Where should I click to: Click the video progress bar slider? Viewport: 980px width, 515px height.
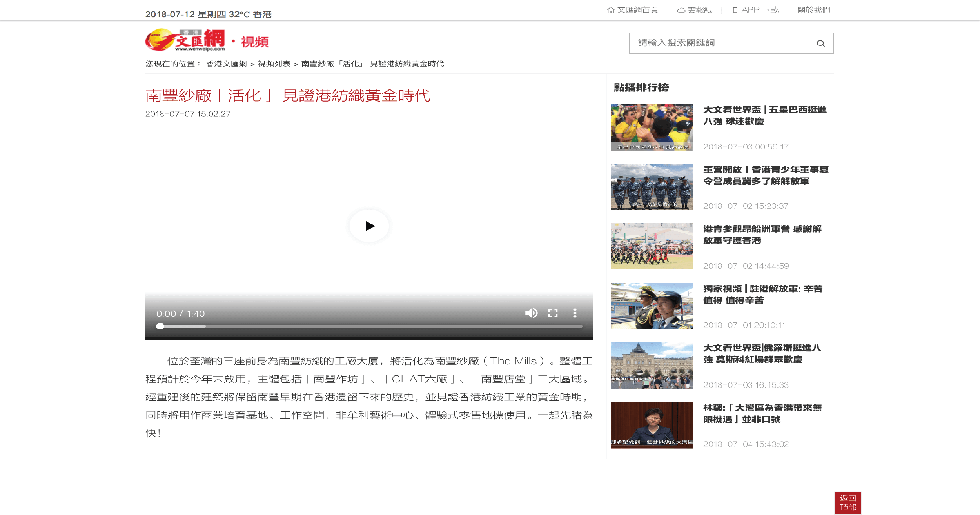point(370,326)
